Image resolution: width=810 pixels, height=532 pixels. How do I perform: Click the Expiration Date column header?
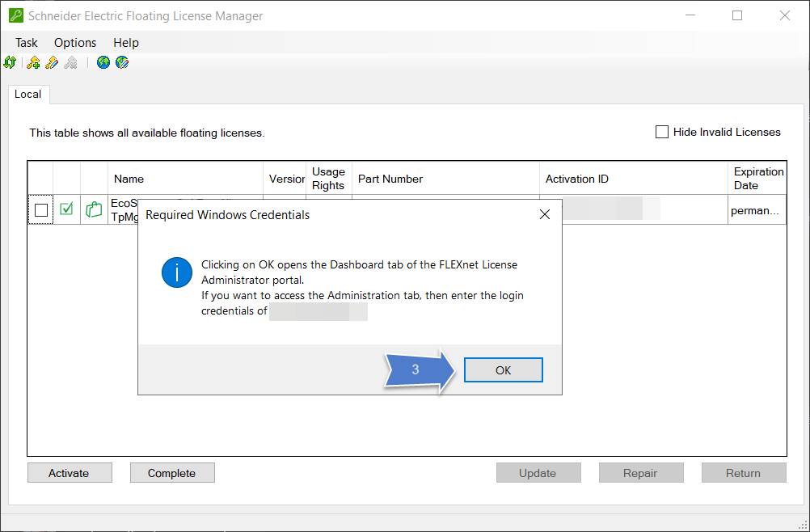[x=757, y=179]
